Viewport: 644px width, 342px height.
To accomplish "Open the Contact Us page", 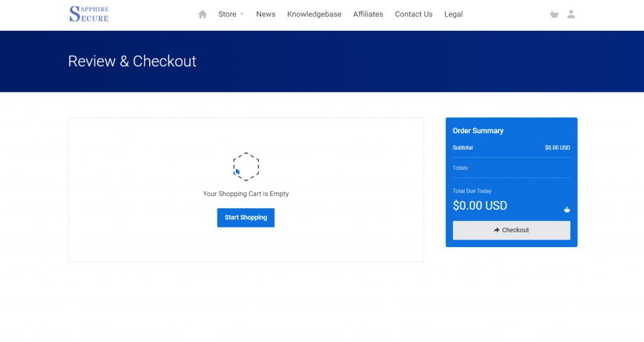I will tap(414, 14).
